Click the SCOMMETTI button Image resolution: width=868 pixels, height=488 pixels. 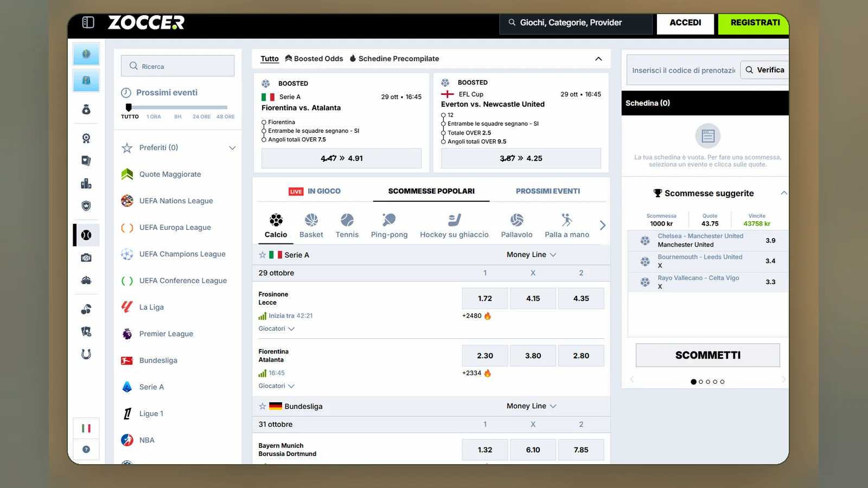[x=708, y=355]
